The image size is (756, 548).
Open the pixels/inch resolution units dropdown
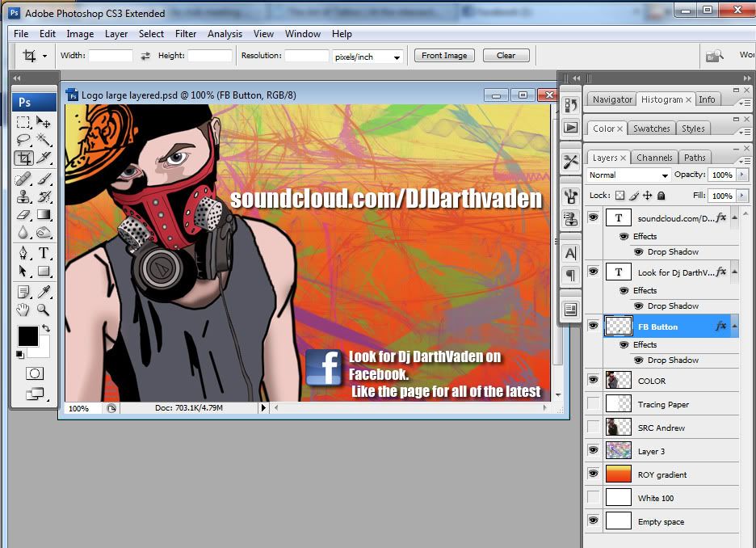[397, 57]
